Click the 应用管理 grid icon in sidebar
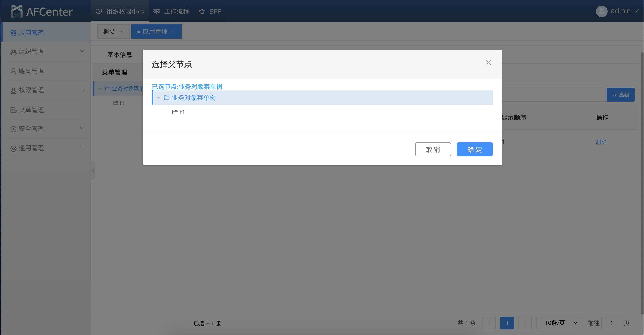This screenshot has width=644, height=335. tap(13, 33)
